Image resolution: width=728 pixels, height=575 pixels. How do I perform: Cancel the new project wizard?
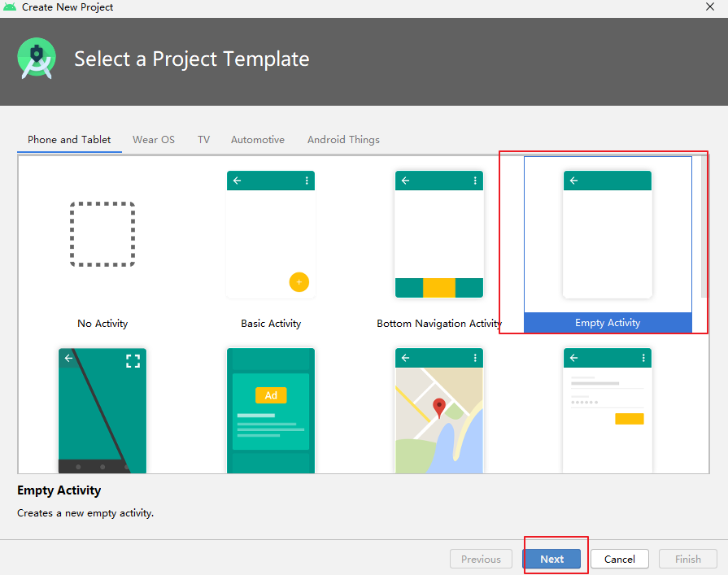619,560
